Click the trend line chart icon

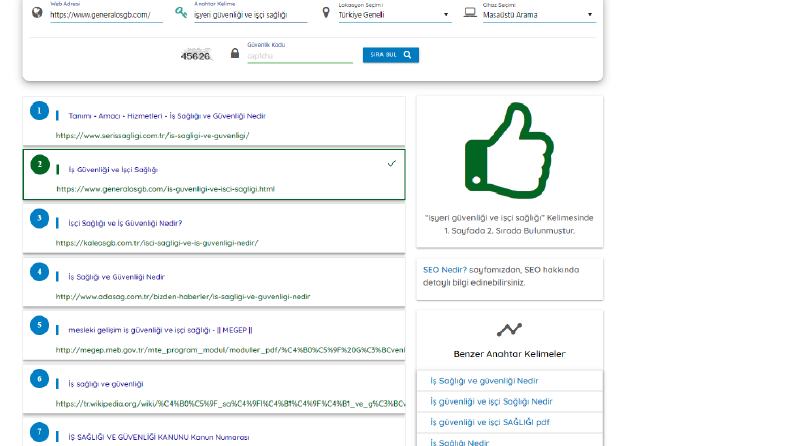pos(509,330)
